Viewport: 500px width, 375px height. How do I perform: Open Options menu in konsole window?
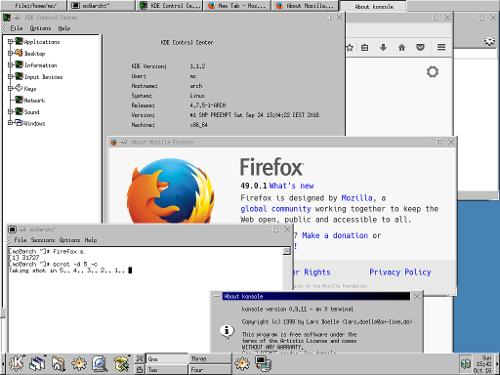70,240
